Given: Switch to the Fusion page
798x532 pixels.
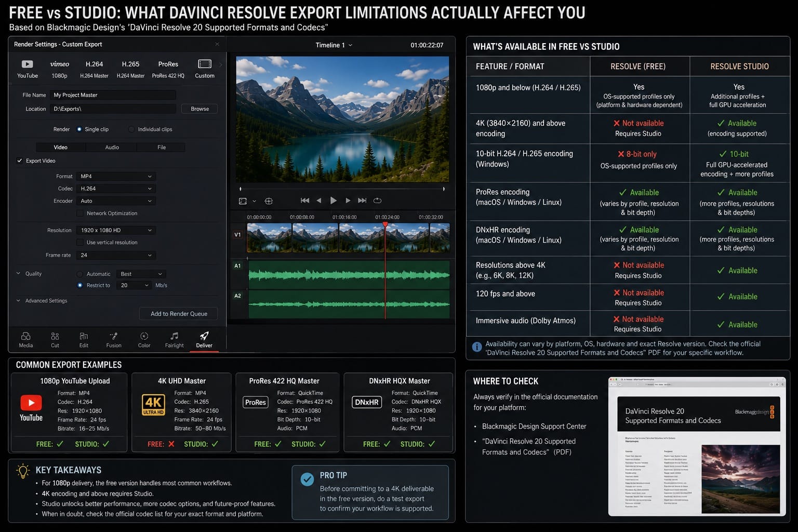Looking at the screenshot, I should (114, 340).
